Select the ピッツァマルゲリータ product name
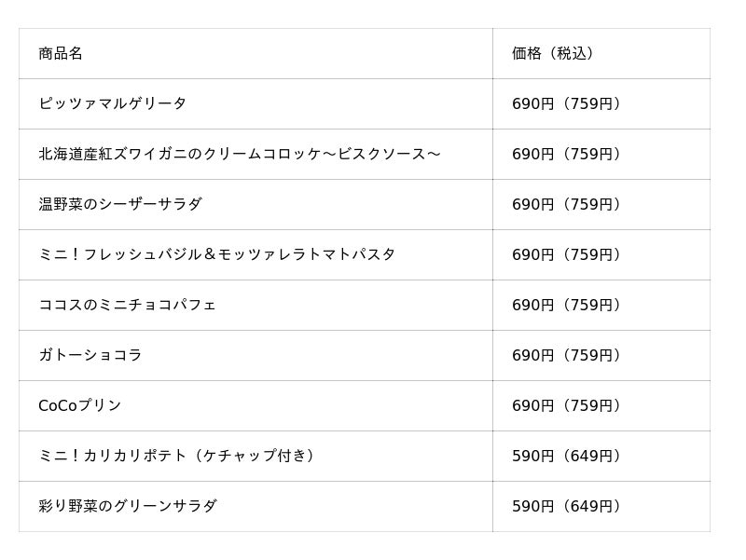Viewport: 746px width, 560px height. (112, 103)
